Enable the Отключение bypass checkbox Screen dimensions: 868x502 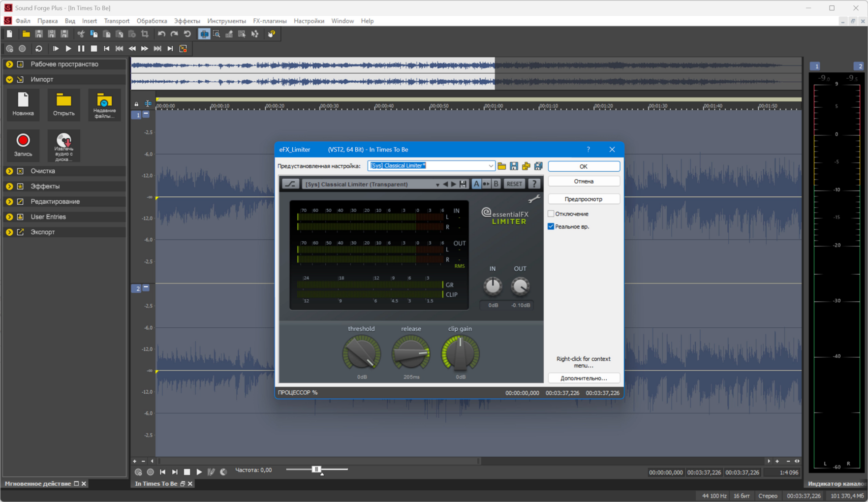tap(551, 214)
